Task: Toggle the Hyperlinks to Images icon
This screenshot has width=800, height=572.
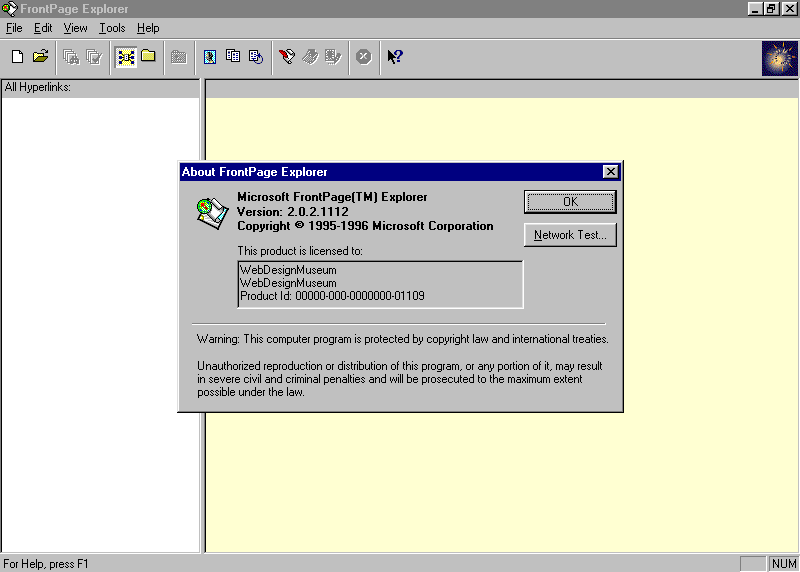Action: (x=210, y=57)
